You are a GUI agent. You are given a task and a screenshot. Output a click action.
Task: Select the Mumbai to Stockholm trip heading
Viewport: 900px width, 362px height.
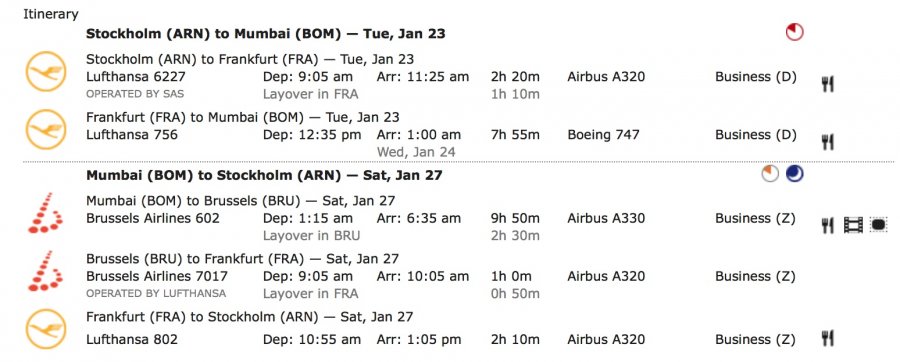(264, 176)
